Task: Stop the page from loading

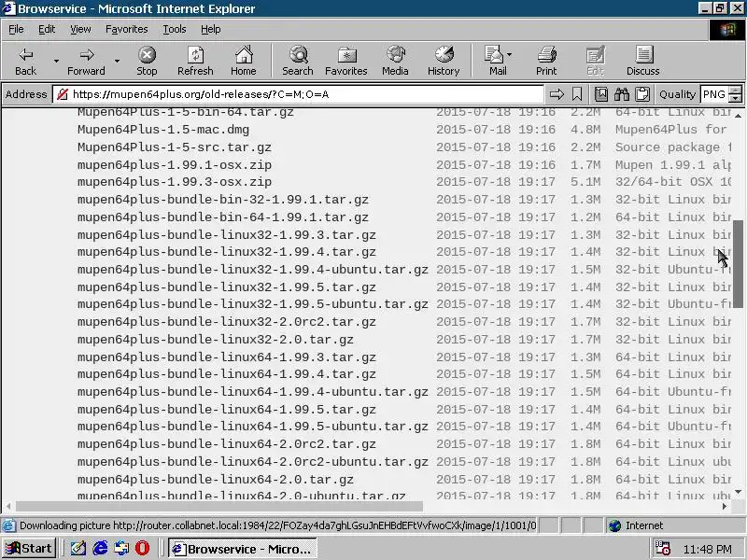Action: [x=147, y=61]
